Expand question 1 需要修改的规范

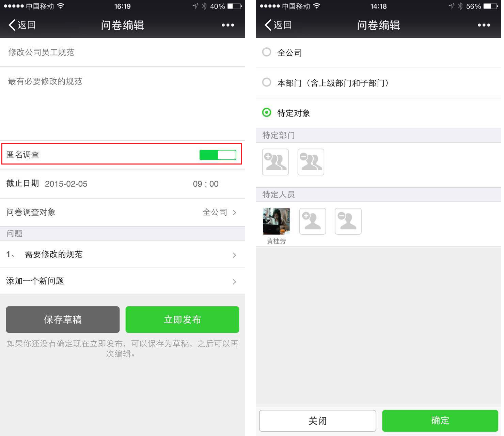tap(123, 254)
